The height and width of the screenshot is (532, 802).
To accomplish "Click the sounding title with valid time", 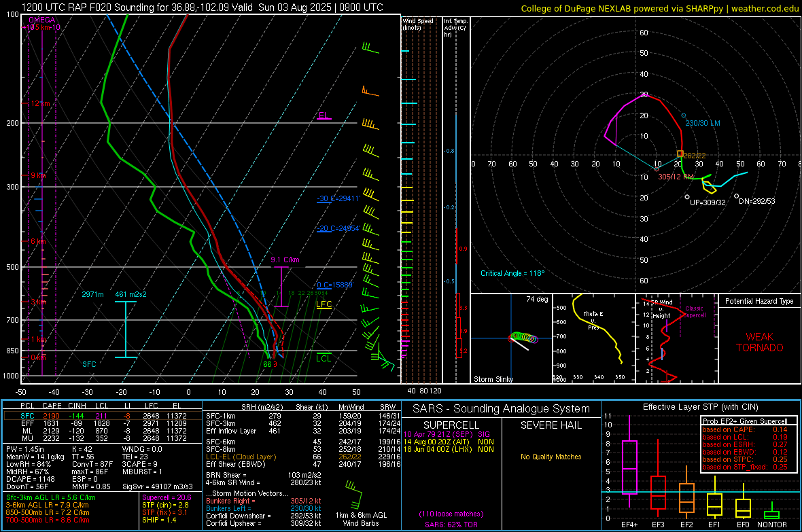I will tap(202, 7).
